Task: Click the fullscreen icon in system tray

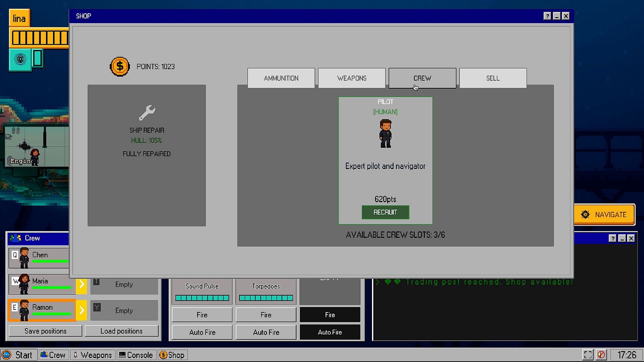Action: pos(588,355)
